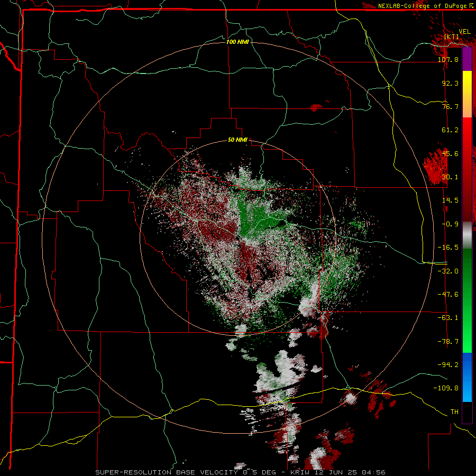Screen dimensions: 476x476
Task: Click the -0.9 scale value
Action: (450, 224)
